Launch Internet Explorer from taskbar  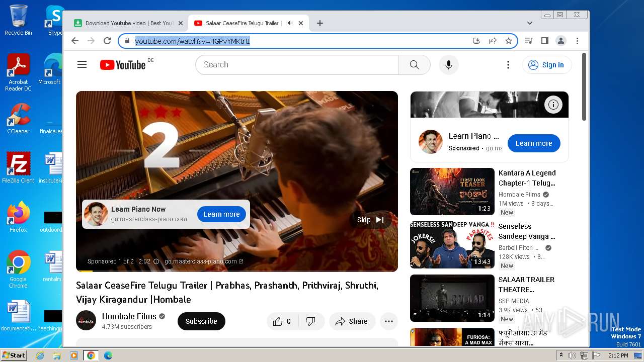40,355
